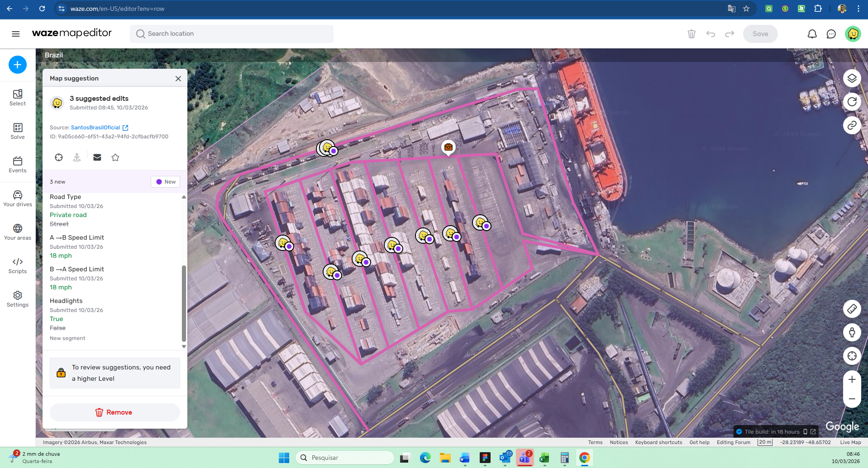The image size is (868, 468).
Task: Copy the map permalink
Action: click(852, 125)
